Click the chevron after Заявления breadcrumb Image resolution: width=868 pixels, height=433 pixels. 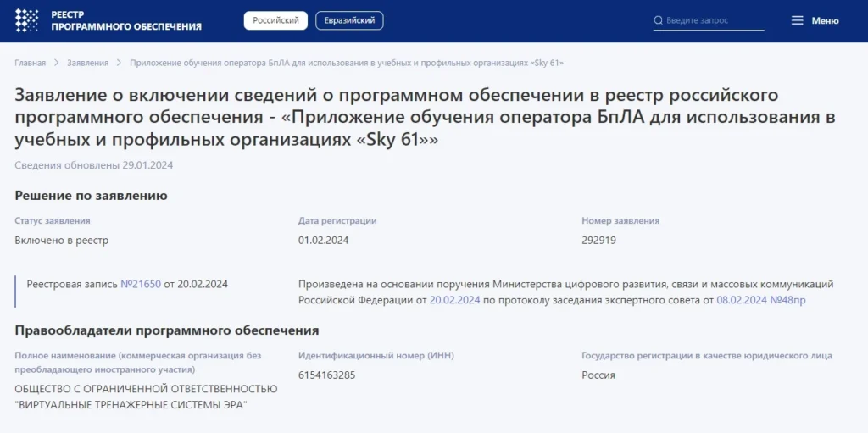click(x=120, y=64)
